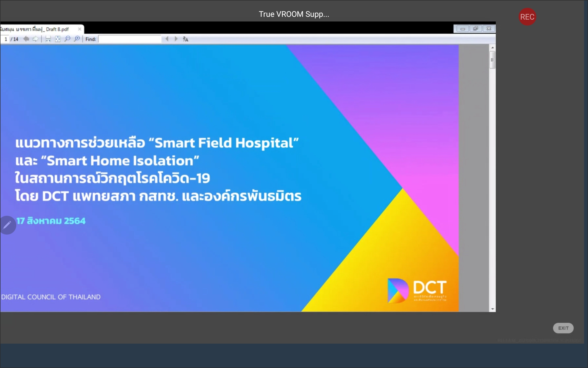Image resolution: width=588 pixels, height=368 pixels.
Task: Toggle match case search option
Action: (186, 39)
